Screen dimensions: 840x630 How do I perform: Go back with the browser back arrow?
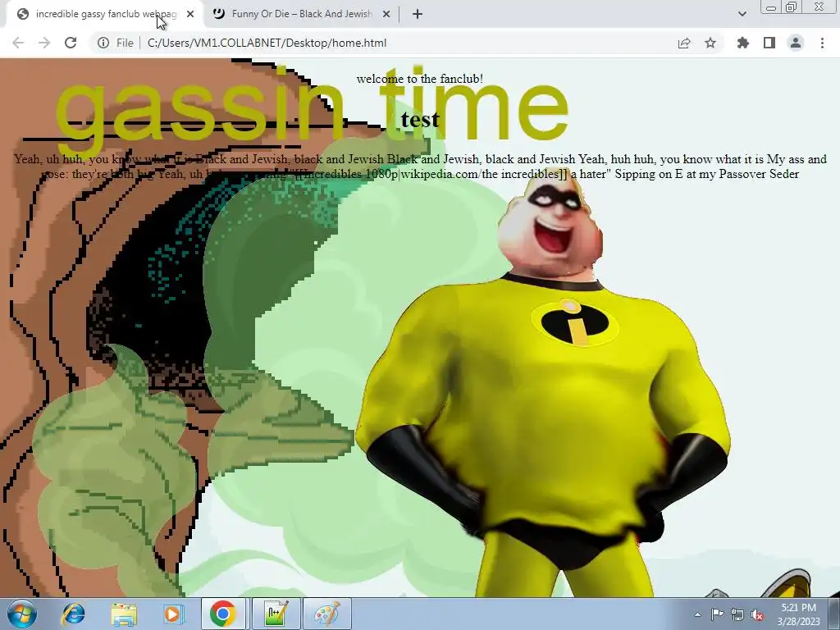(18, 43)
